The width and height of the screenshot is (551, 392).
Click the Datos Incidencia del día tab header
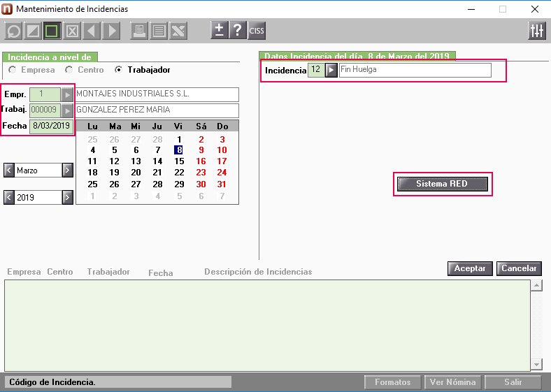(357, 56)
